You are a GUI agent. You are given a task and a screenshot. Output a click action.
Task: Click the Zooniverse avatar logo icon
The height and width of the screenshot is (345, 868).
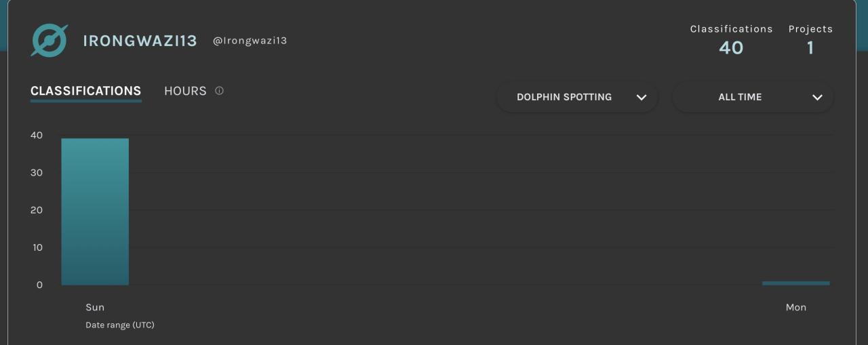[x=50, y=41]
